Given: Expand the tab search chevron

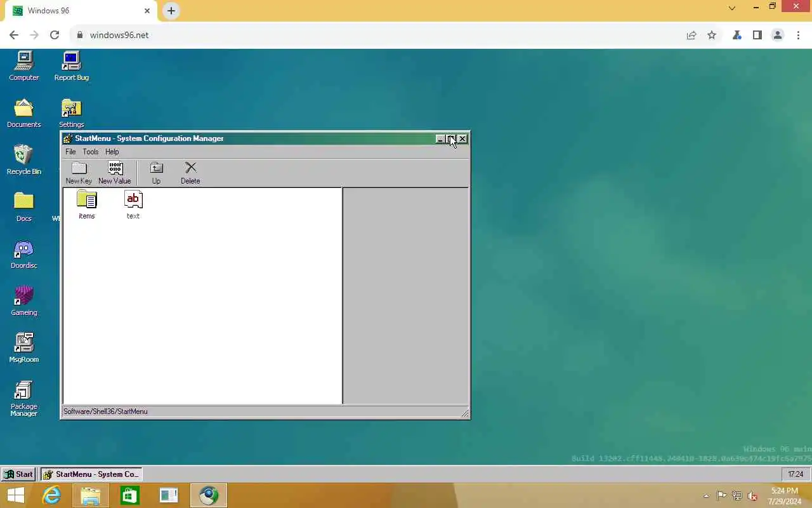Looking at the screenshot, I should pyautogui.click(x=732, y=8).
